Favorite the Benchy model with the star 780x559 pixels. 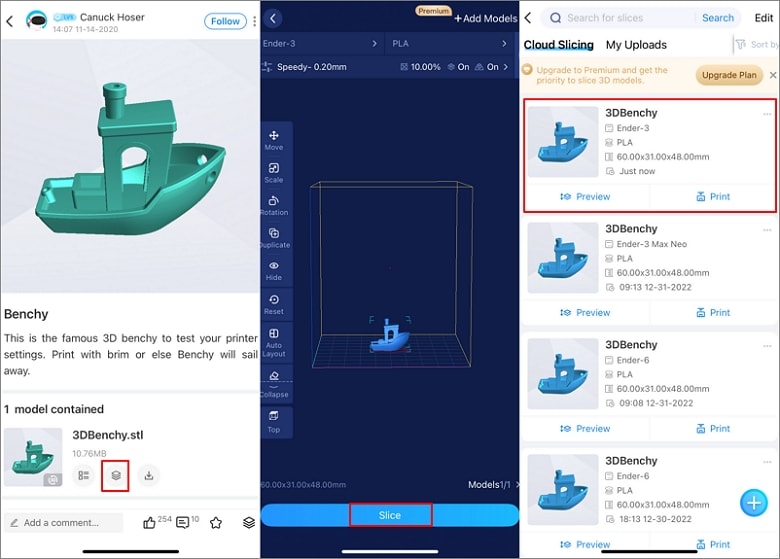point(216,523)
